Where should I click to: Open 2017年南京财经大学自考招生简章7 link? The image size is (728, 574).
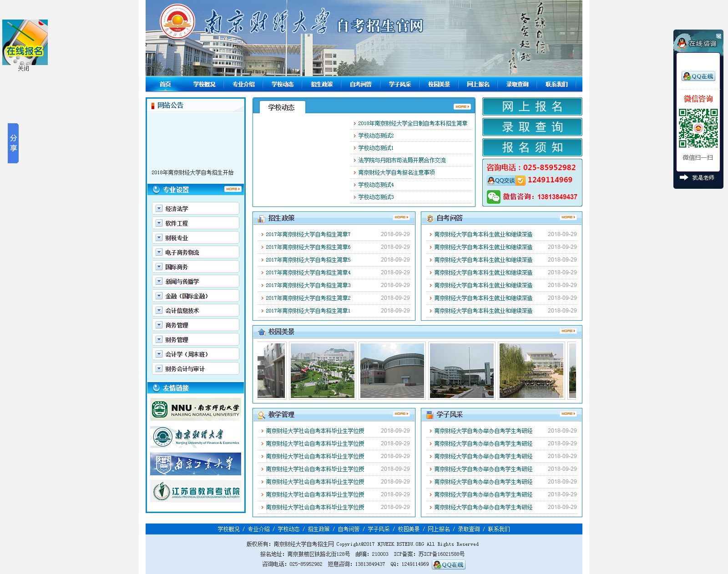click(x=308, y=234)
